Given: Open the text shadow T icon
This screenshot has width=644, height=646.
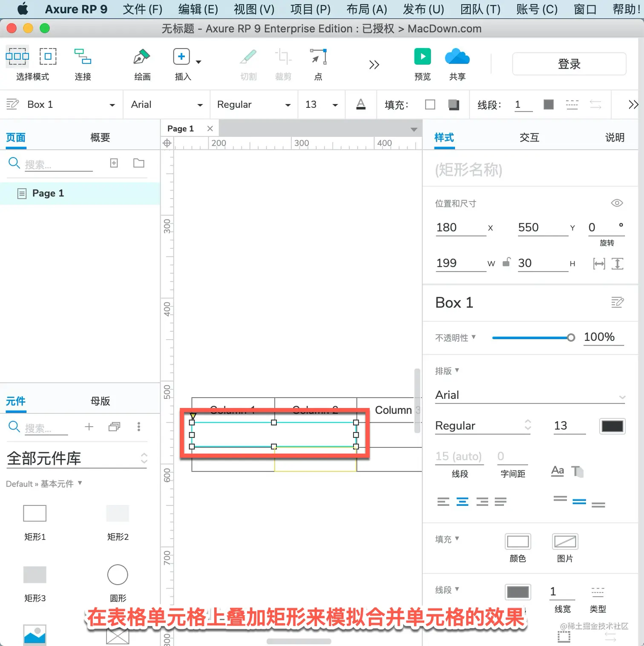Looking at the screenshot, I should point(578,471).
